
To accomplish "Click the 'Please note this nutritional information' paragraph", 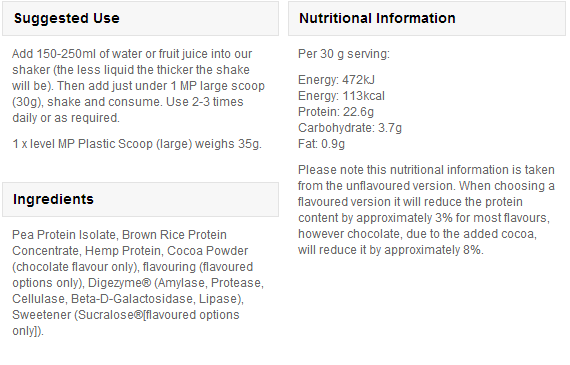I will 426,210.
